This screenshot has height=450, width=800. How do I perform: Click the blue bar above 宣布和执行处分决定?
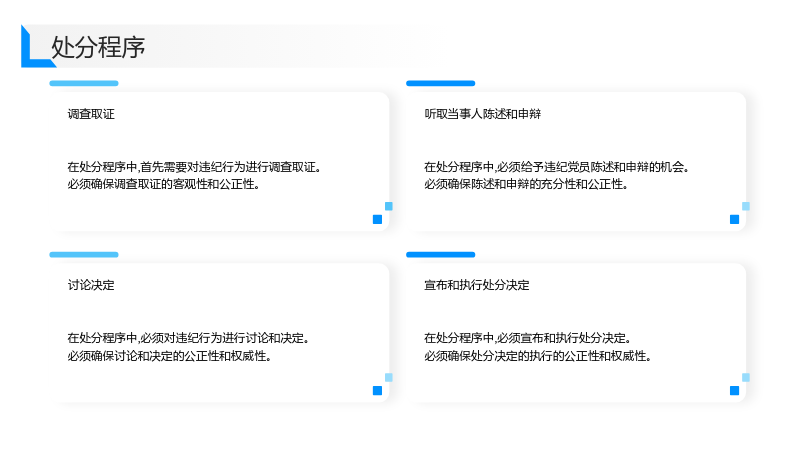(x=440, y=255)
